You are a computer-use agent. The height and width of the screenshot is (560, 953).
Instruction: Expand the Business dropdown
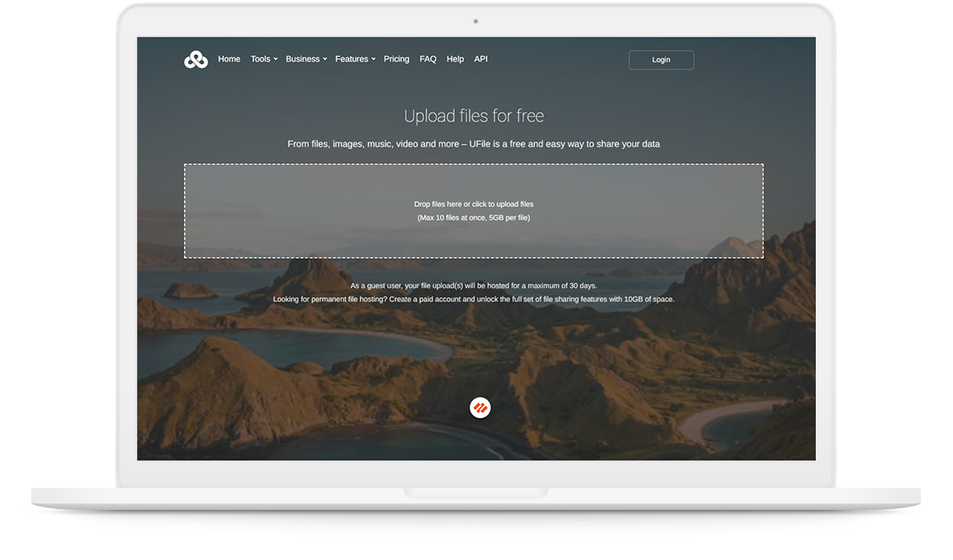tap(304, 58)
